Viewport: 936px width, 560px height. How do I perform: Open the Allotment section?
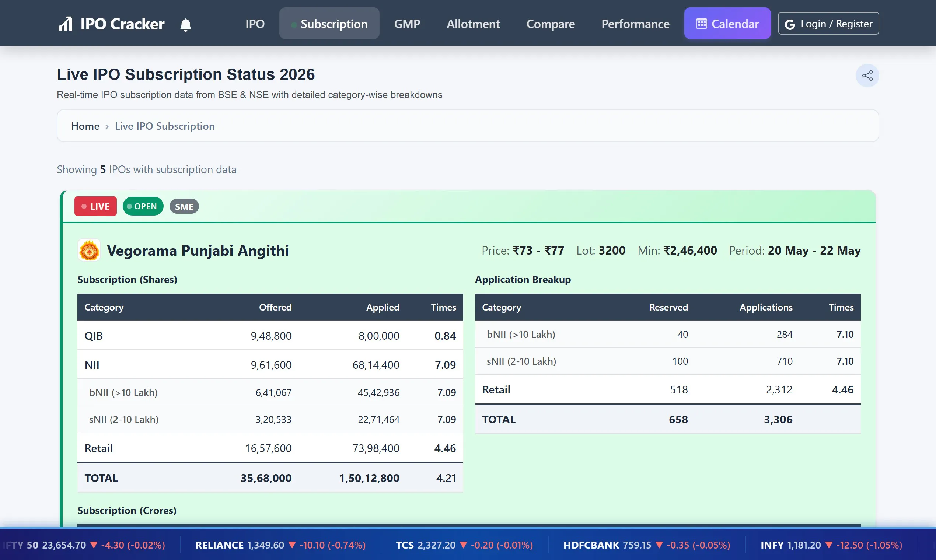(x=473, y=24)
